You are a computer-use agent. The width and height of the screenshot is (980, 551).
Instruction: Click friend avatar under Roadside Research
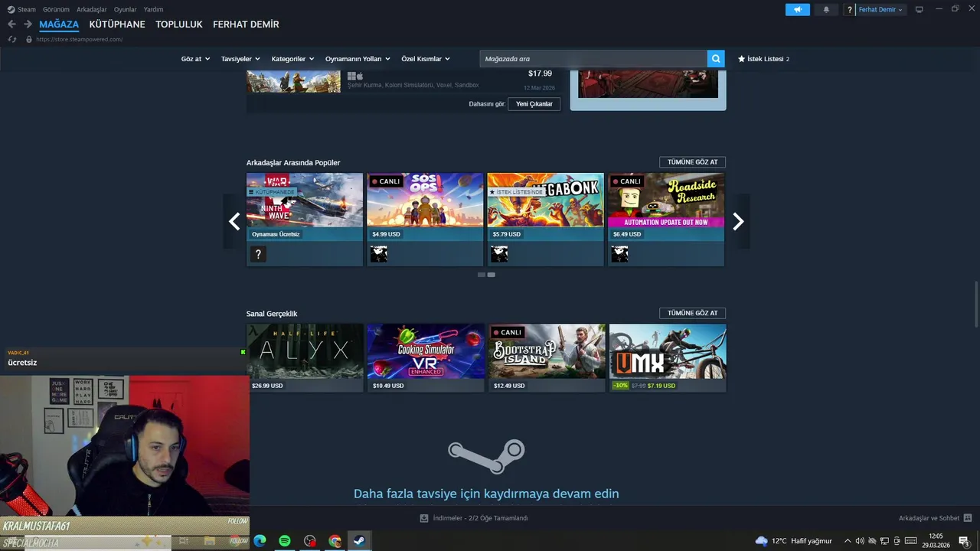pyautogui.click(x=619, y=254)
